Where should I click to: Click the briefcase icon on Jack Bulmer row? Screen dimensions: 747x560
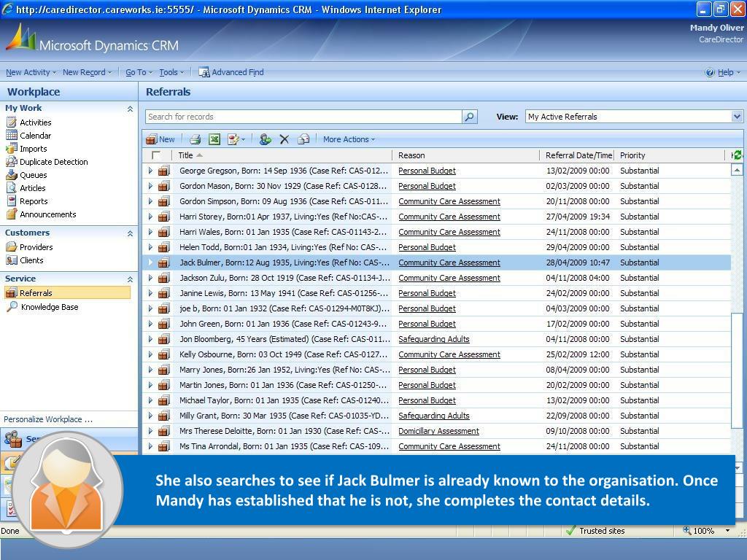(x=164, y=262)
